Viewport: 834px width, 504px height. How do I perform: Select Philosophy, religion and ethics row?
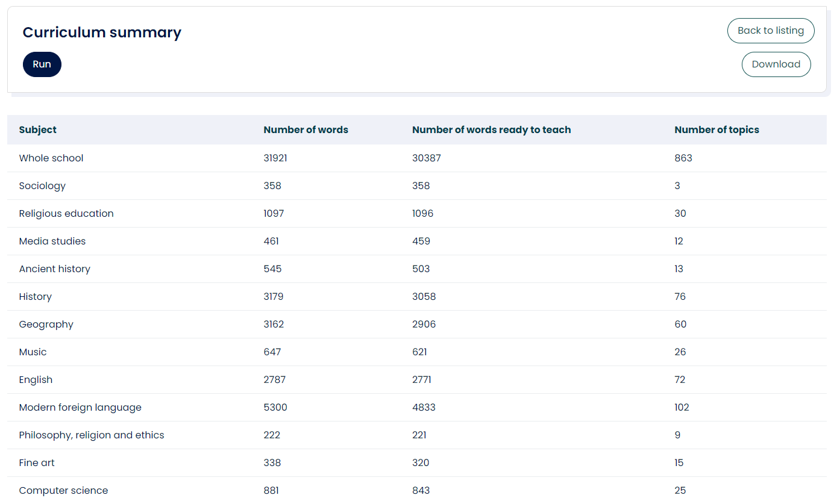click(92, 435)
